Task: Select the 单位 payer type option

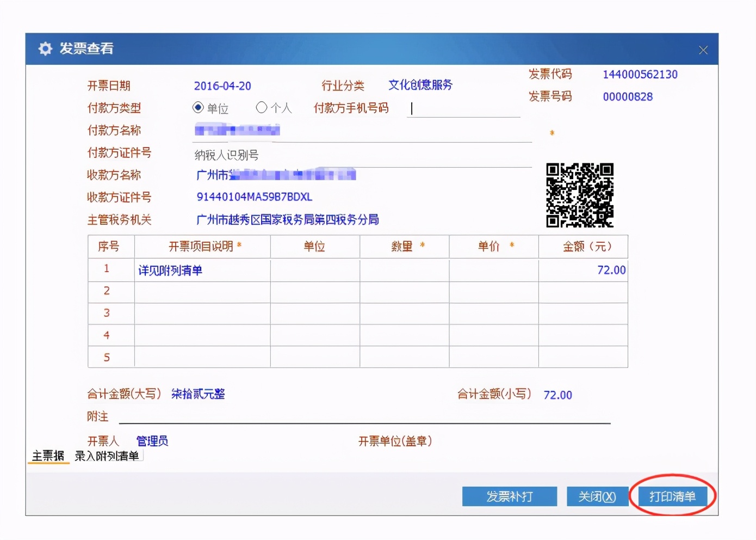Action: (198, 108)
